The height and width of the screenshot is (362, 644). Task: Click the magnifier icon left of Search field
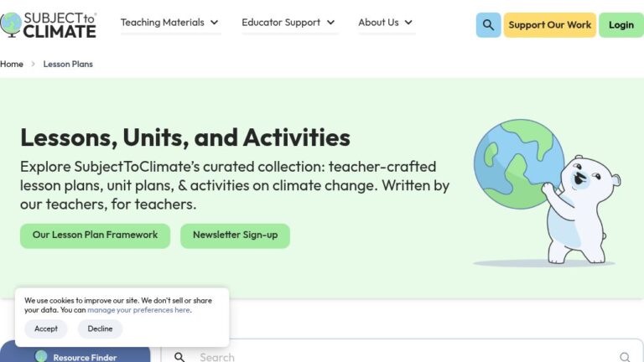(179, 357)
